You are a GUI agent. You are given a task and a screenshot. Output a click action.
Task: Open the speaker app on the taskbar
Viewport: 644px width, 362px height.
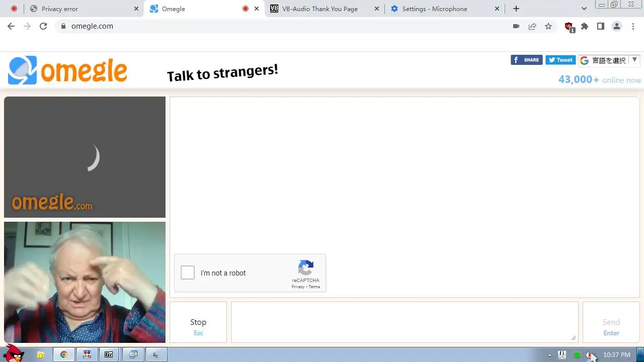click(x=155, y=355)
